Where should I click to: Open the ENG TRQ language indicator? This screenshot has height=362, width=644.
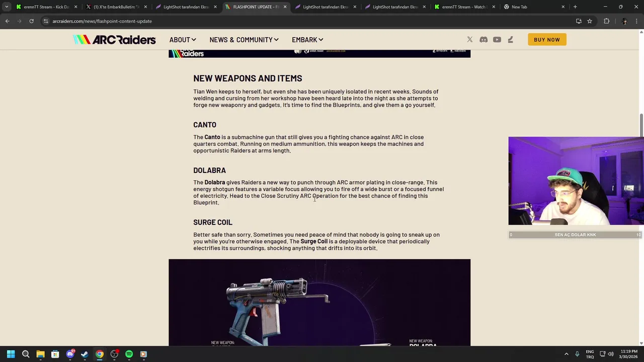coord(590,354)
